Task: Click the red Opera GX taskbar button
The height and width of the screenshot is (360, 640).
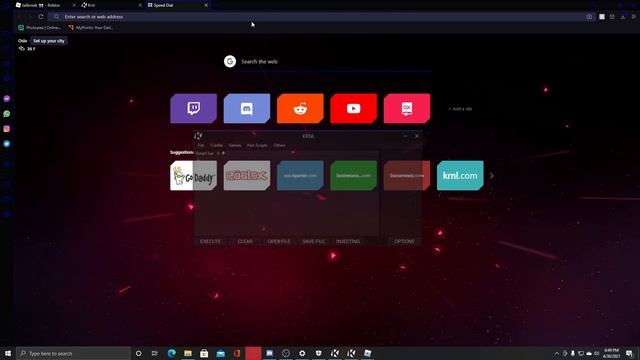Action: (x=253, y=353)
